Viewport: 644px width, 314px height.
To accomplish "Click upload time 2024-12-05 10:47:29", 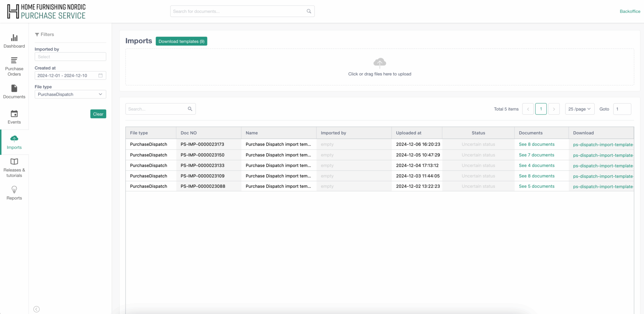I will pyautogui.click(x=418, y=155).
